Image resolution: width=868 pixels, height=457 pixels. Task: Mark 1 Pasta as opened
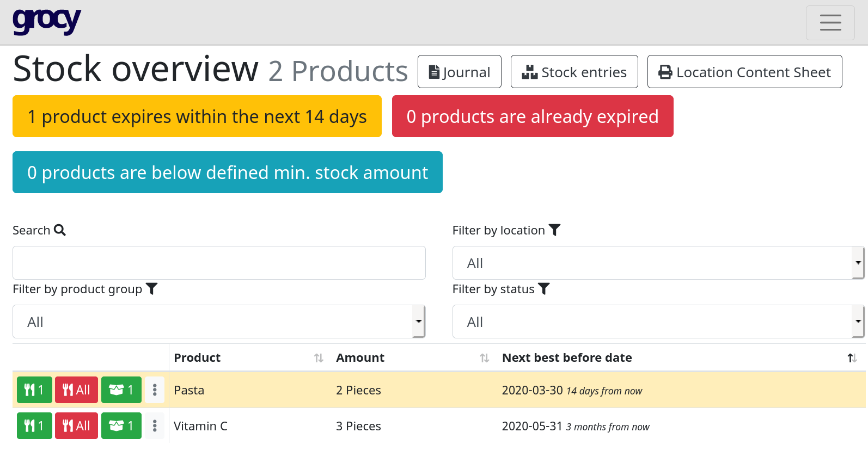(x=121, y=390)
